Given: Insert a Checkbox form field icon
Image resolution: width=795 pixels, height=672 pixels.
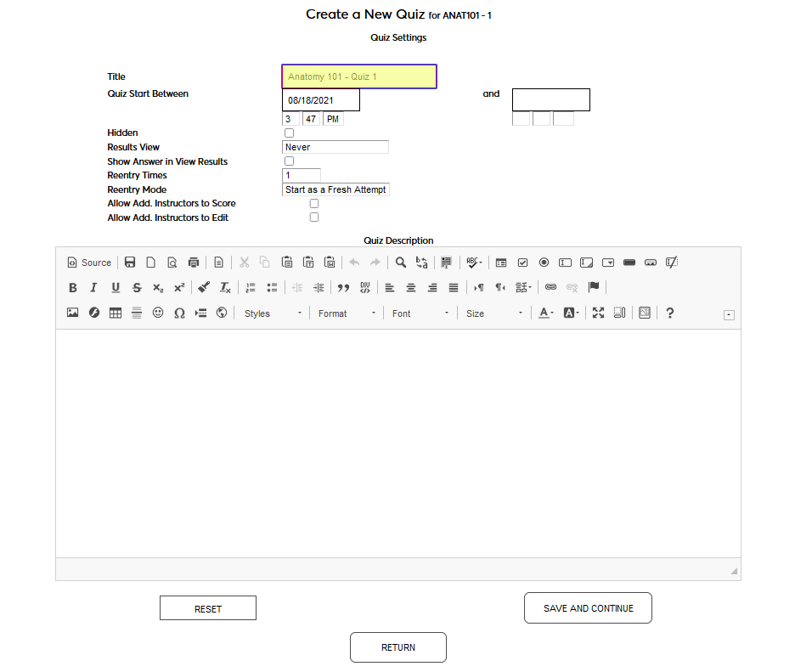Looking at the screenshot, I should coord(522,263).
